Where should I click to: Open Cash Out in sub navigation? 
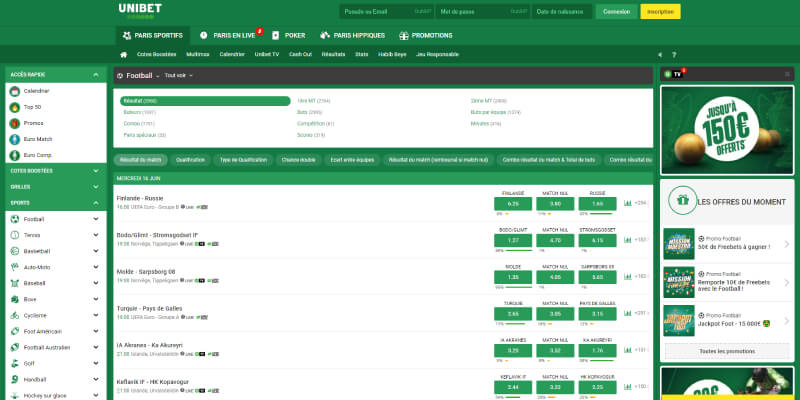(301, 55)
